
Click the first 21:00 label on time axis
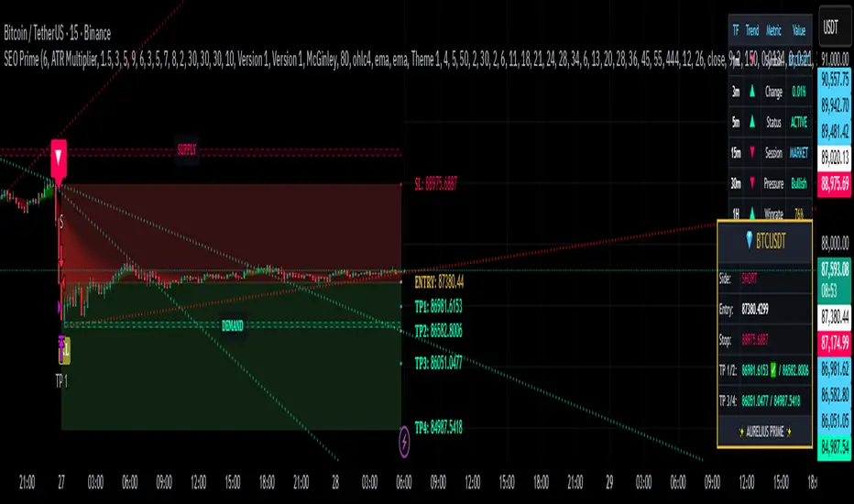(27, 482)
